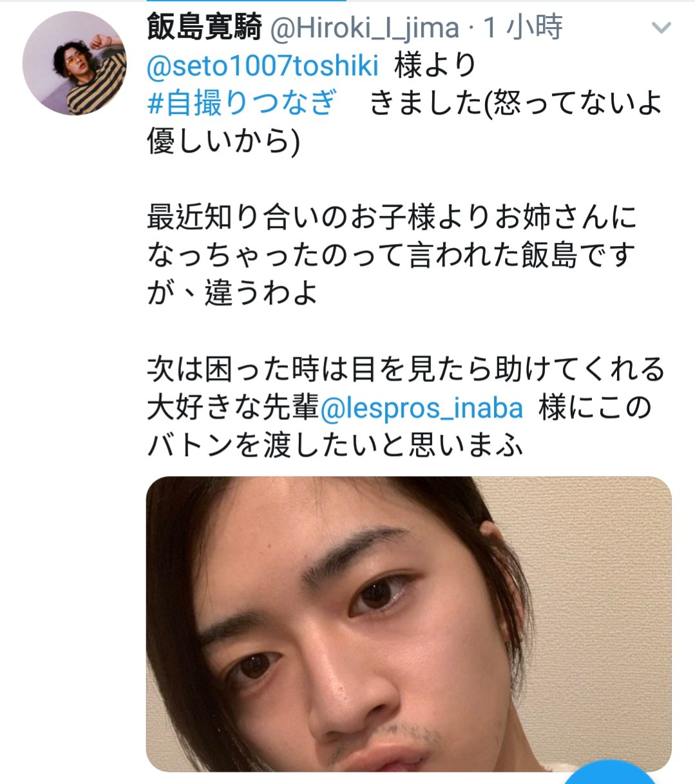Tap the line starting with 最近知り合いの

[x=392, y=217]
